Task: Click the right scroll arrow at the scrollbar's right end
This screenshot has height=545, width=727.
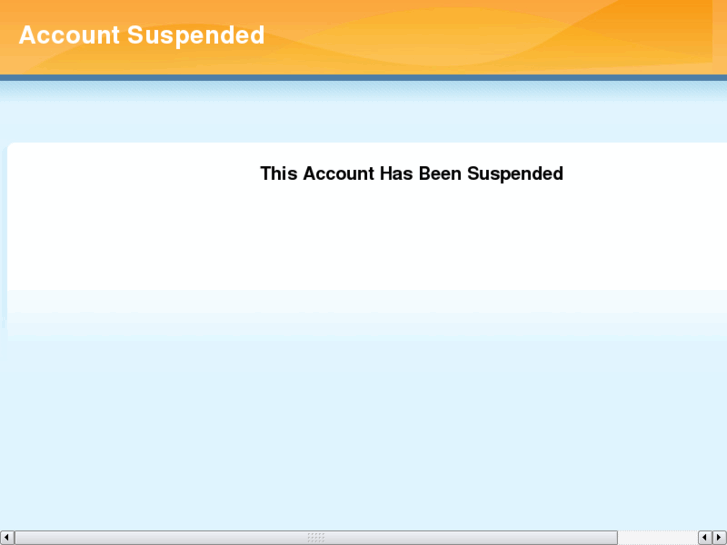Action: click(x=720, y=538)
